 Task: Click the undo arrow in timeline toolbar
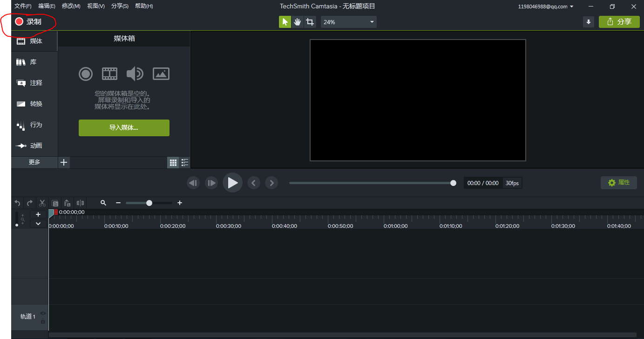click(17, 203)
